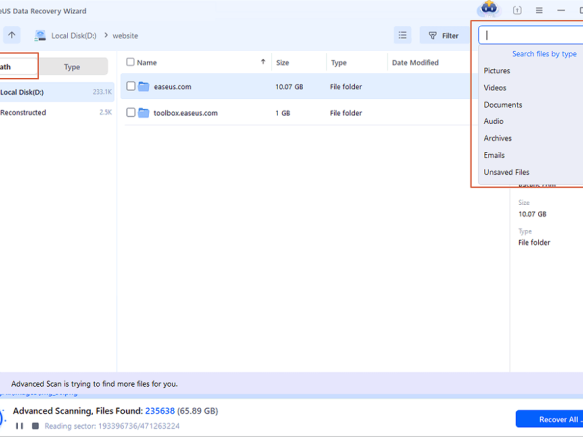Check the toolbox.easeus.com folder checkbox
The height and width of the screenshot is (437, 583).
pyautogui.click(x=131, y=112)
